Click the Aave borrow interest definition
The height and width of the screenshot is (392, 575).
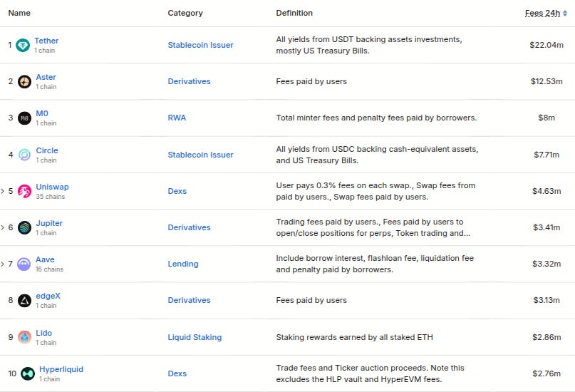(x=375, y=264)
